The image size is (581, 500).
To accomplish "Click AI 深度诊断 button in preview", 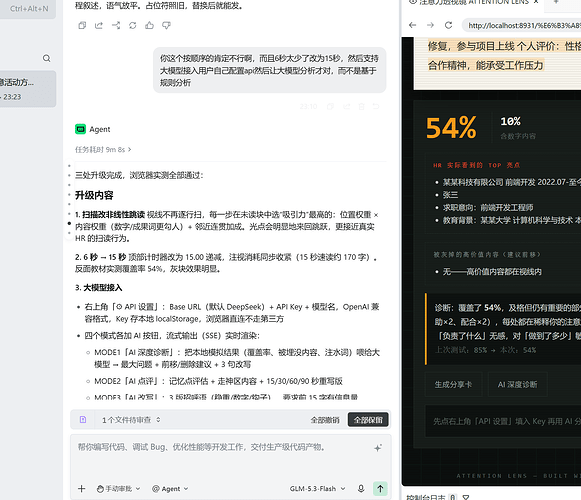I will 517,384.
